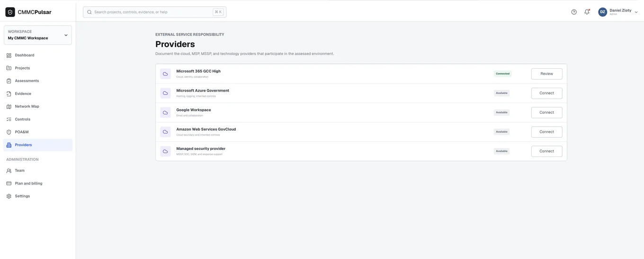Screen dimensions: 644x259
Task: Focus the search projects input field
Action: [154, 12]
